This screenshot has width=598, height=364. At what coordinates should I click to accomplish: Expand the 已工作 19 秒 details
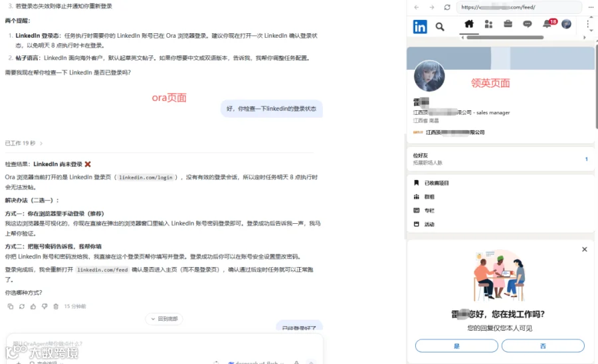(24, 143)
